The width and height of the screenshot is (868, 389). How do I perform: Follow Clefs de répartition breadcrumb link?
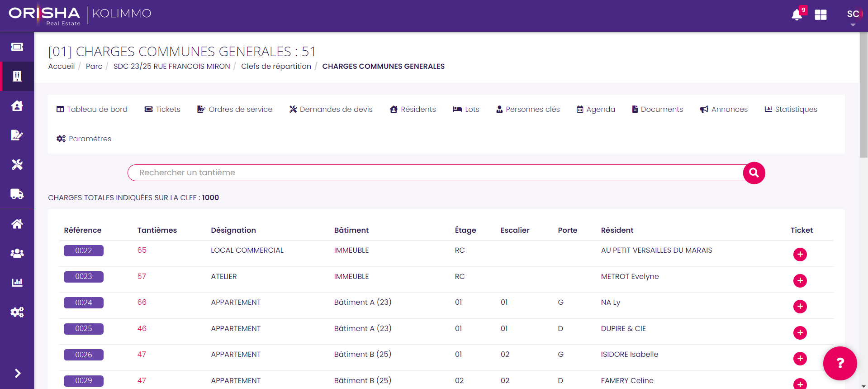[276, 66]
